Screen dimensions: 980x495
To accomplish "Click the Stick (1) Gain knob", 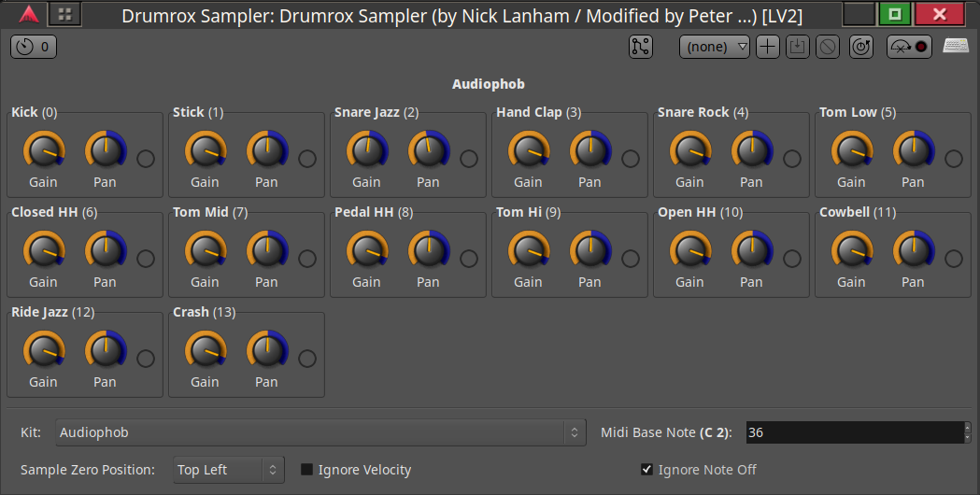I will coord(206,150).
